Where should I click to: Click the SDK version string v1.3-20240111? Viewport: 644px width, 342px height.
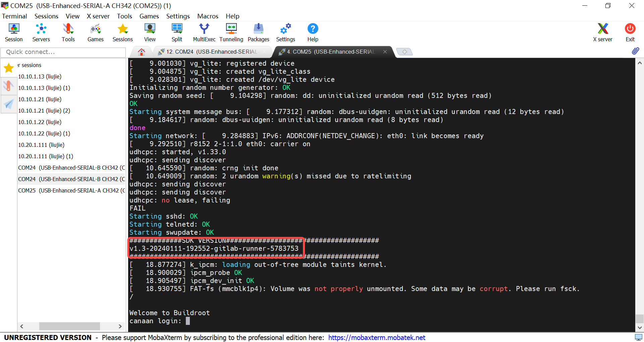tap(214, 248)
